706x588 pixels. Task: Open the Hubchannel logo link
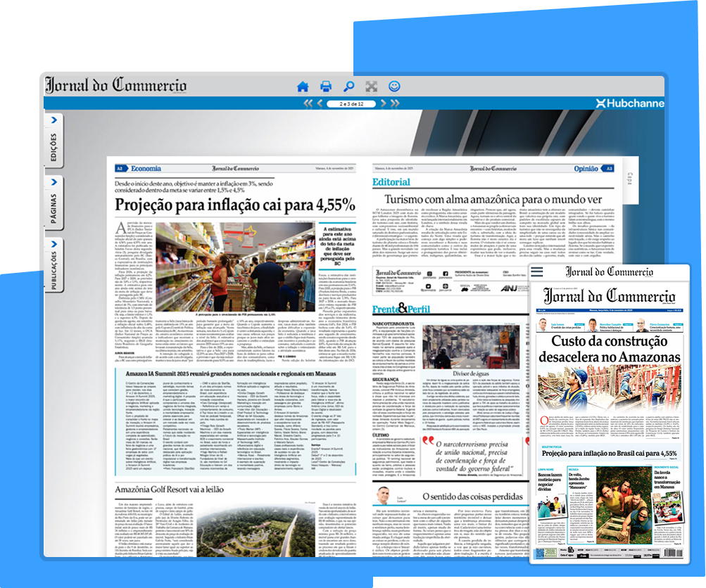click(x=630, y=103)
